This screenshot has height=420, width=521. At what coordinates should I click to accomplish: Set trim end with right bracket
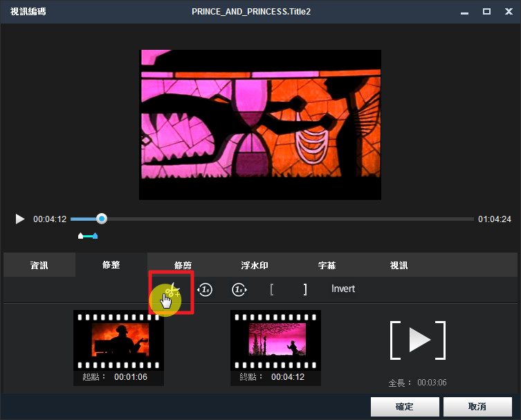pos(305,289)
